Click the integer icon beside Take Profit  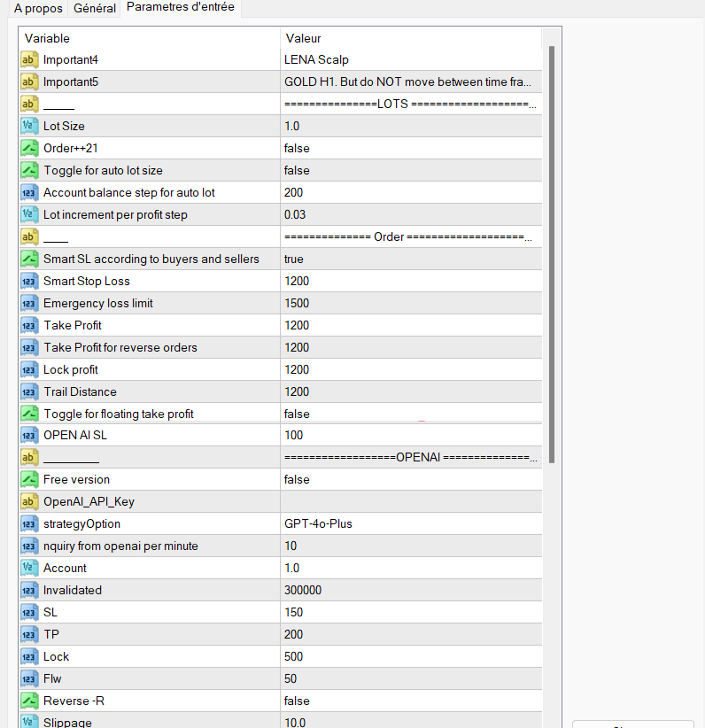coord(29,326)
